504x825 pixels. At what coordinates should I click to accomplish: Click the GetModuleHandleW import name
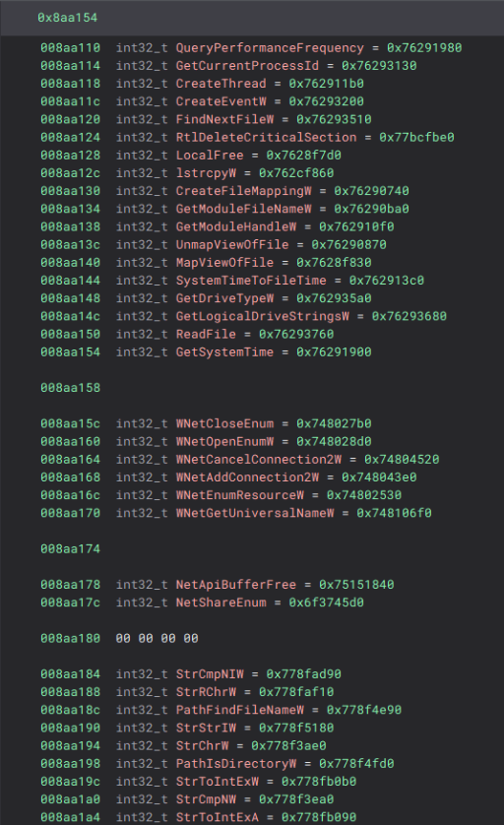[236, 226]
